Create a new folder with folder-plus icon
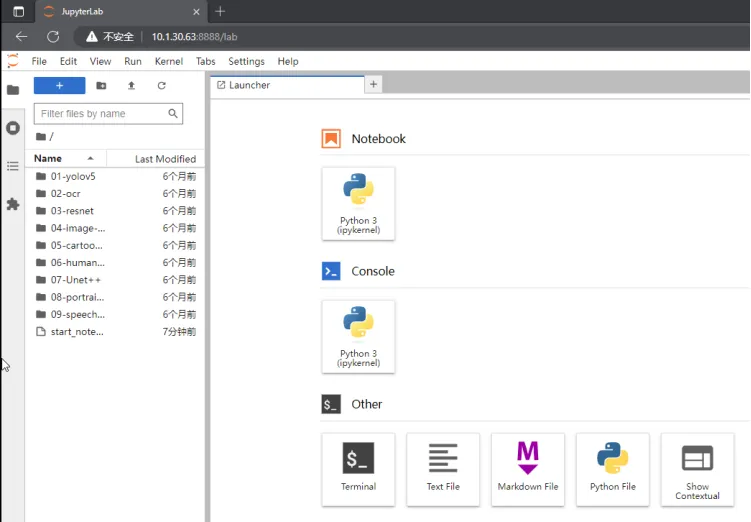Screen dimensions: 751x522 point(101,85)
